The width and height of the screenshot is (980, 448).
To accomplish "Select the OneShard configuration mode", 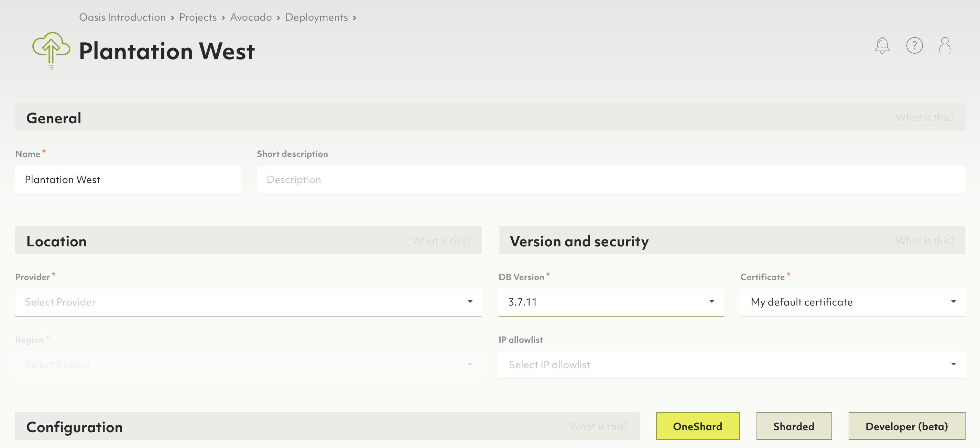I will pos(697,426).
